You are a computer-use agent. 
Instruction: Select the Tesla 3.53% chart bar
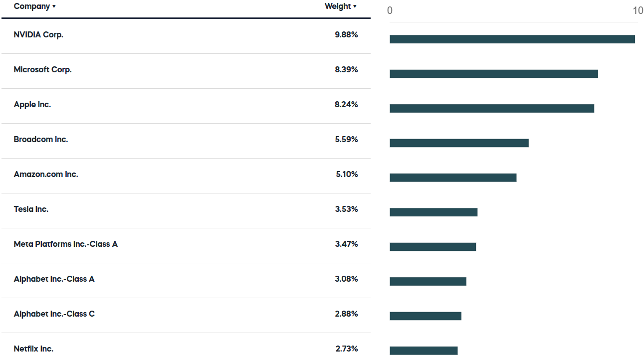433,212
